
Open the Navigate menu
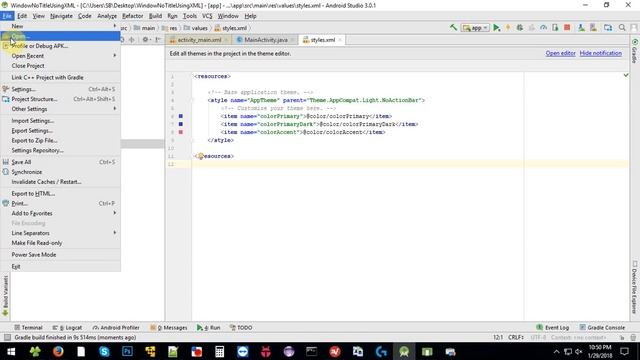click(x=61, y=16)
